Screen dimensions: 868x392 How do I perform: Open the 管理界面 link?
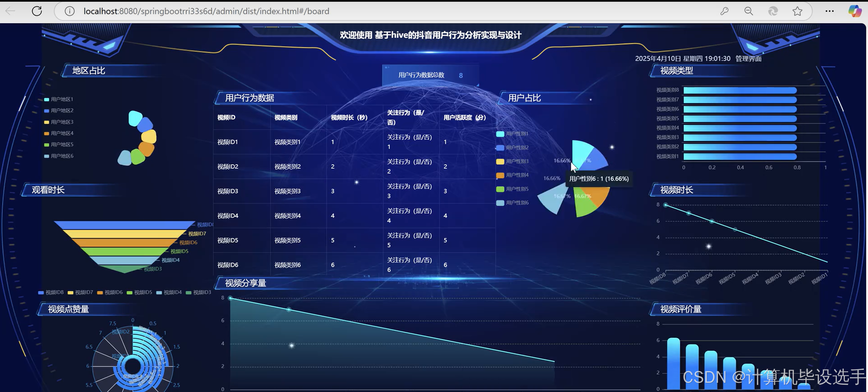[748, 59]
